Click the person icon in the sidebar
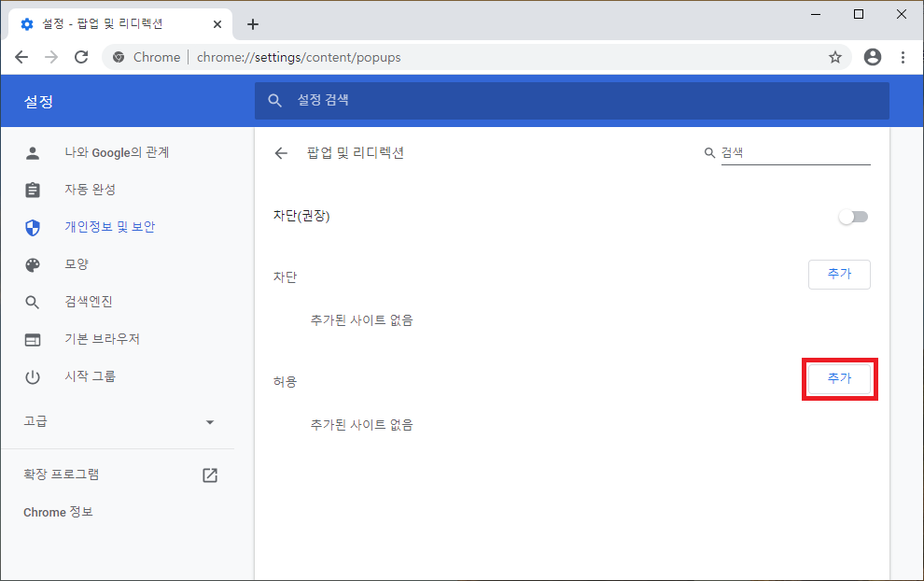Viewport: 924px width, 581px height. pos(33,153)
